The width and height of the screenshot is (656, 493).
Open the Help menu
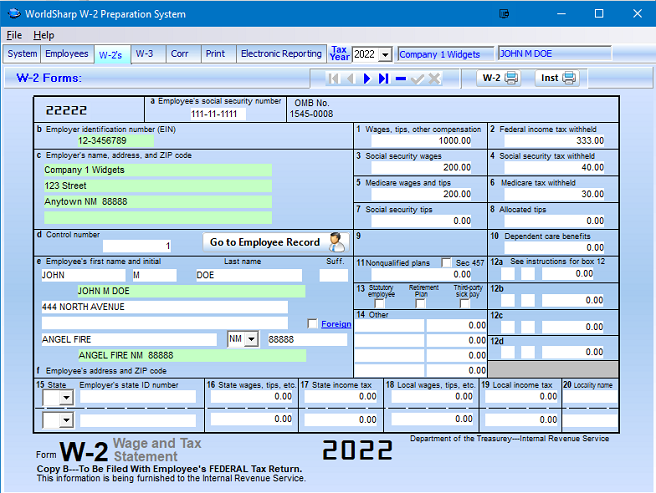44,35
